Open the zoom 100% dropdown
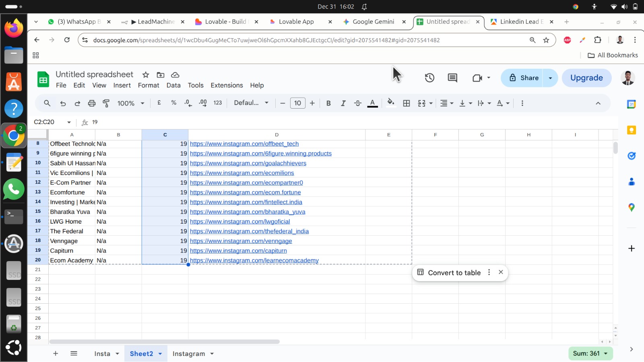 click(131, 103)
